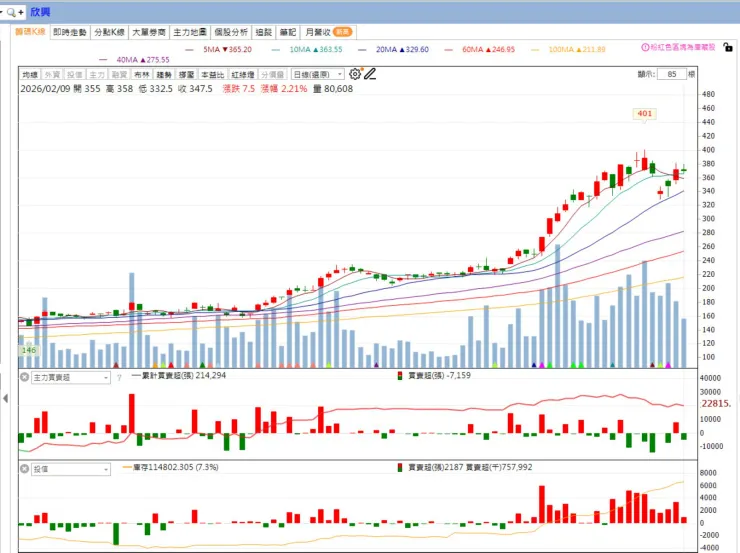740x553 pixels.
Task: Open chart settings with the gear icon
Action: click(x=355, y=74)
